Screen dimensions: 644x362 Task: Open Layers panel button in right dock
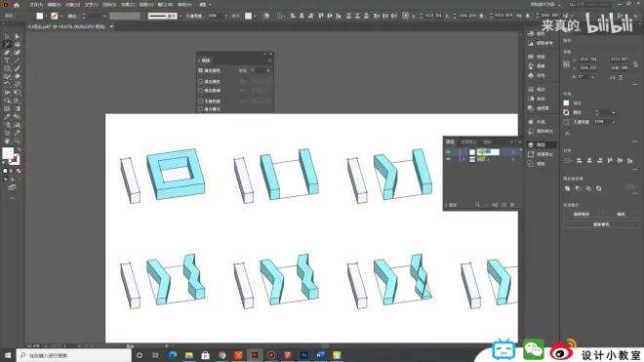(541, 144)
